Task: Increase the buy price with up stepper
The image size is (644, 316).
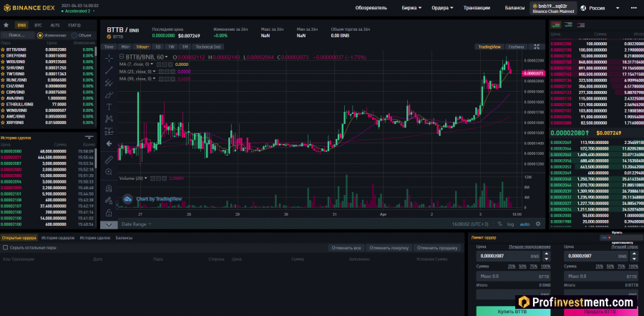Action: [546, 254]
